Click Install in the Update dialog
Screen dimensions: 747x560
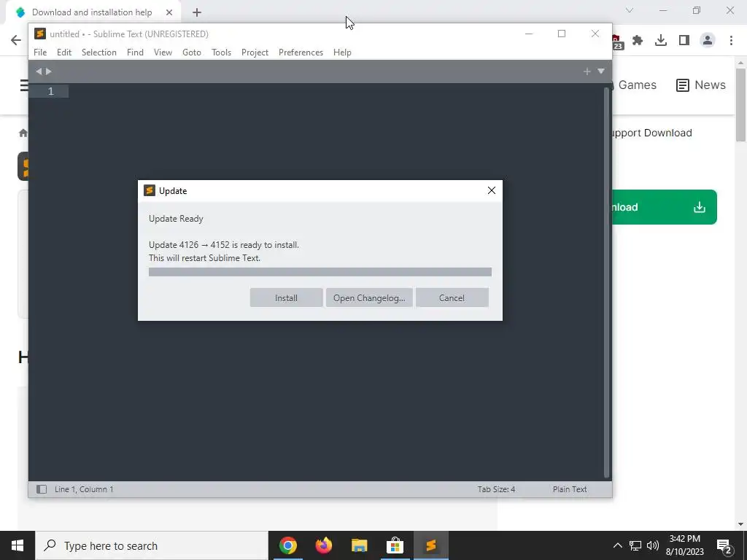pos(286,297)
